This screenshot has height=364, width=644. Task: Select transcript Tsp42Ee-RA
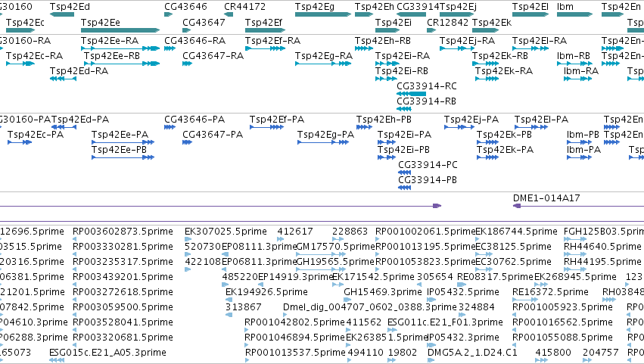click(110, 41)
